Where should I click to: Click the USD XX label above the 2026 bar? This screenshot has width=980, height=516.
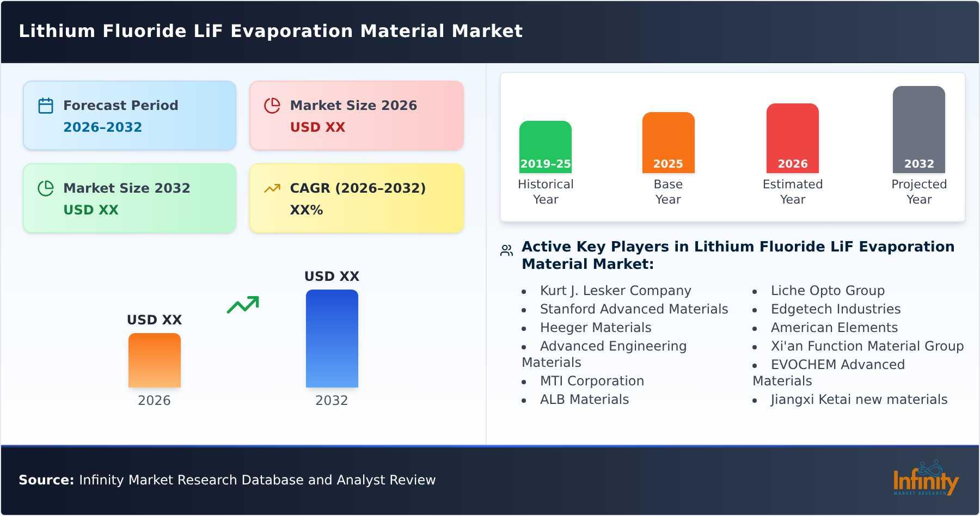click(x=155, y=320)
